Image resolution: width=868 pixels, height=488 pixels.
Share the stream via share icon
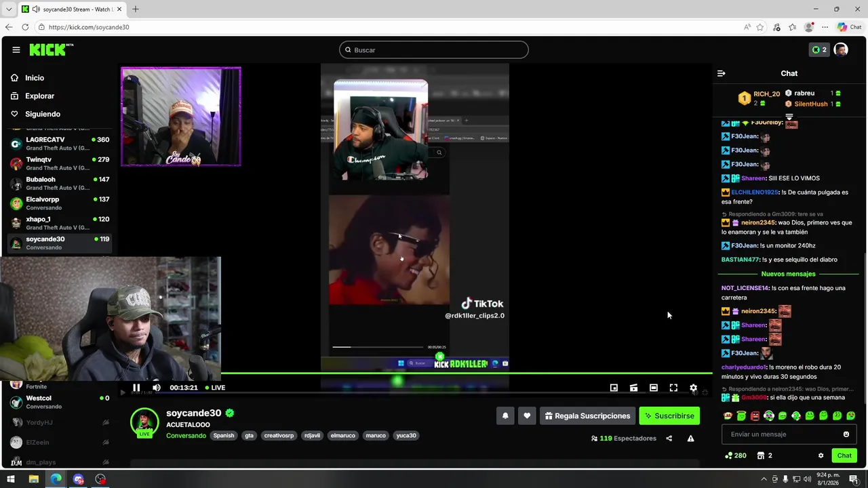[669, 439]
